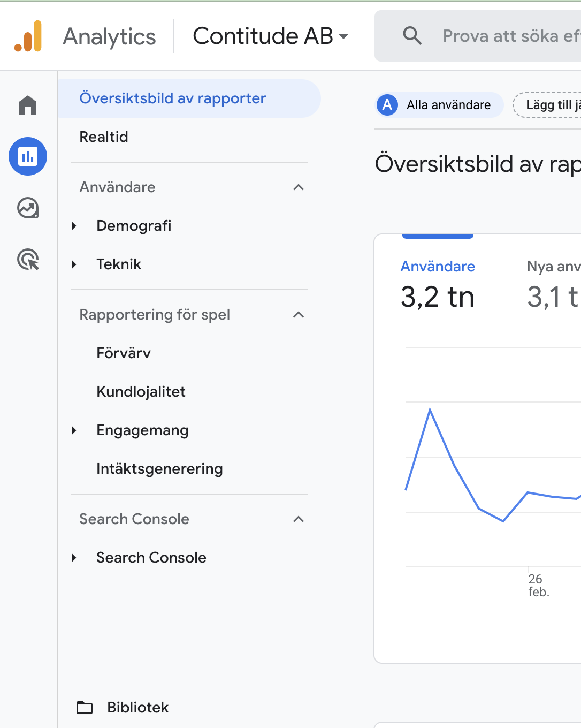Open the Contitude AB account dropdown
The image size is (581, 728).
pyautogui.click(x=271, y=36)
